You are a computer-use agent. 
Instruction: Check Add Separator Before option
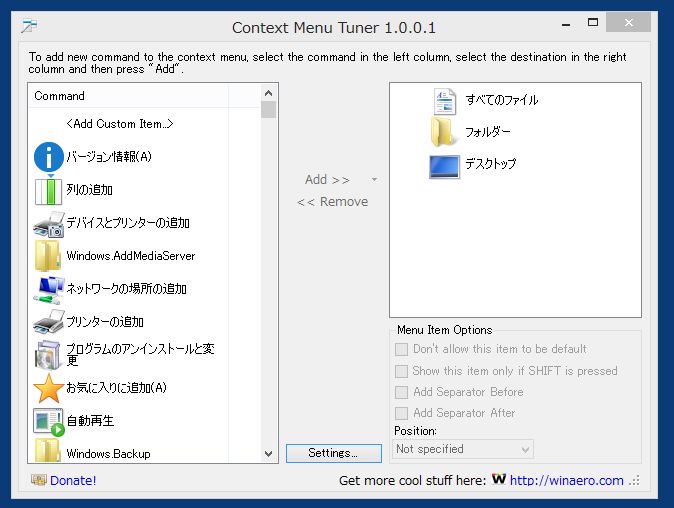click(401, 392)
